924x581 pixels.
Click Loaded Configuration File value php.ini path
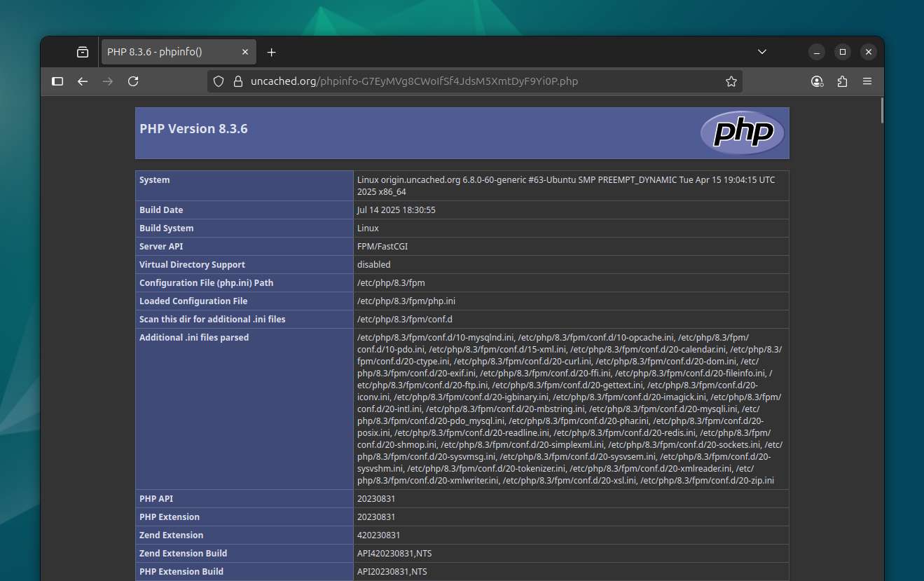click(406, 301)
